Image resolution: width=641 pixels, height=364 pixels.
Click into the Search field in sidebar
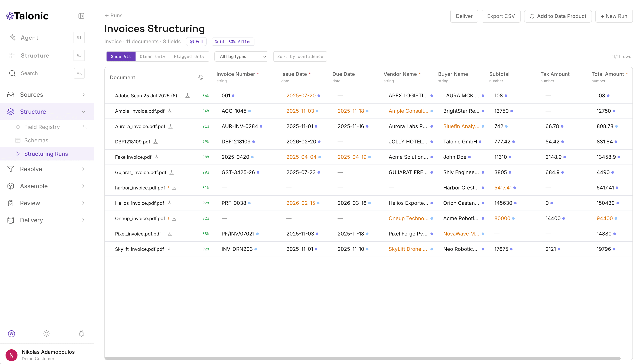pyautogui.click(x=47, y=73)
